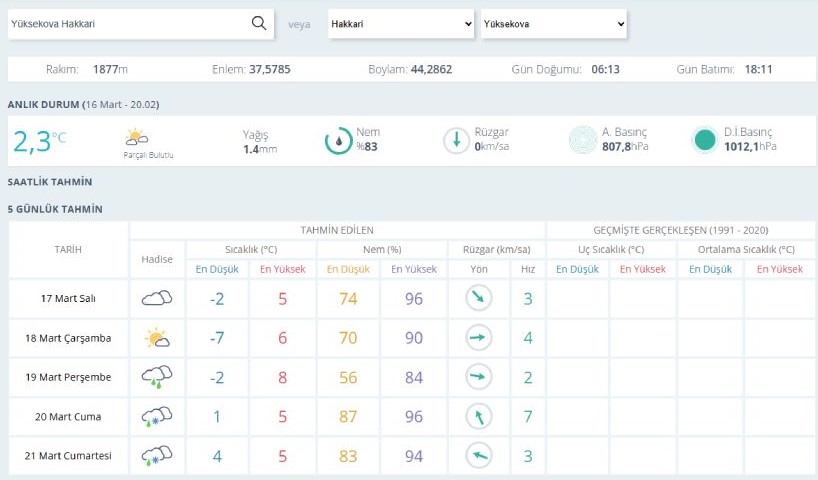Open the Yüksekova district dropdown
The image size is (818, 480).
click(x=553, y=24)
